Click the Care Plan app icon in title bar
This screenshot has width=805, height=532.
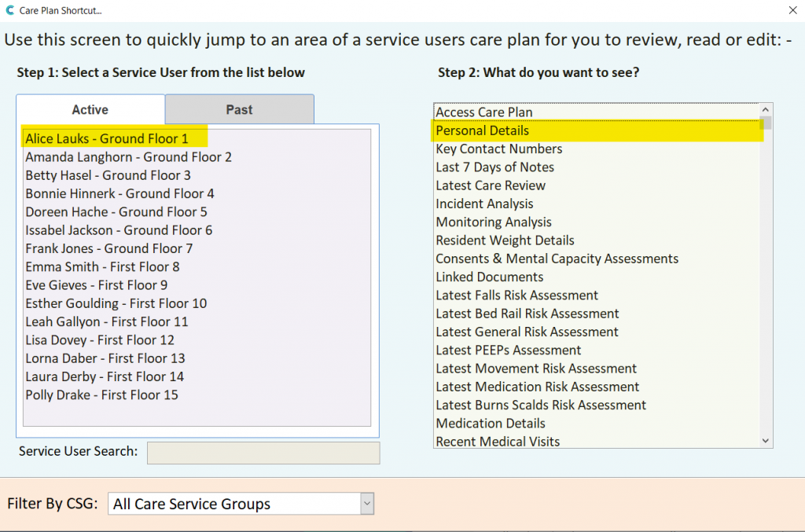9,11
